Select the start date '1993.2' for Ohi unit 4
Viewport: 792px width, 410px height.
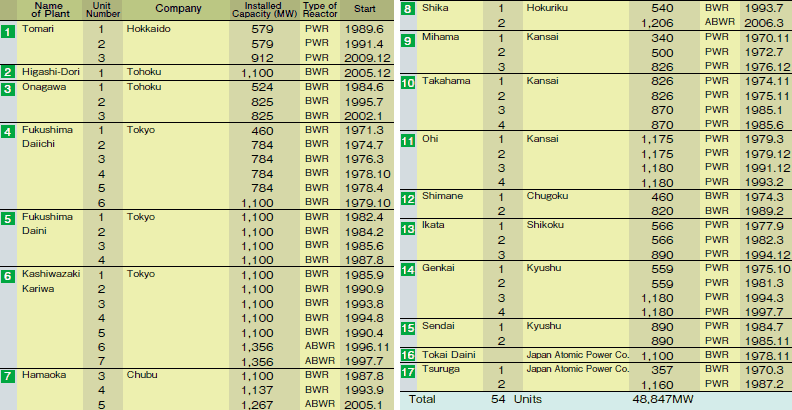point(763,182)
